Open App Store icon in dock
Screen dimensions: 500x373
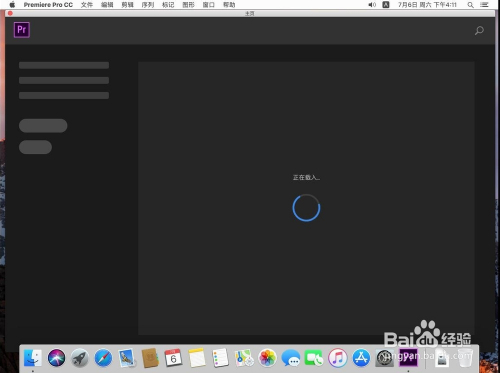tap(361, 358)
